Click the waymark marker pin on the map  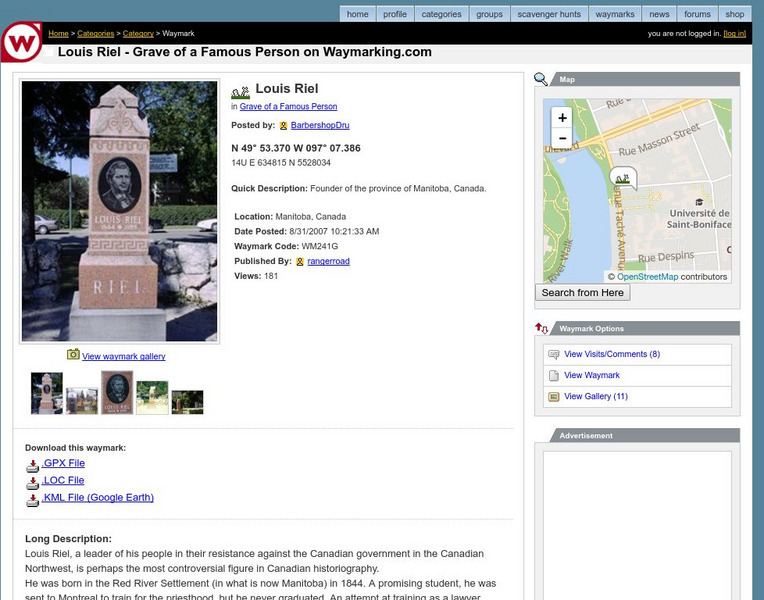[623, 178]
